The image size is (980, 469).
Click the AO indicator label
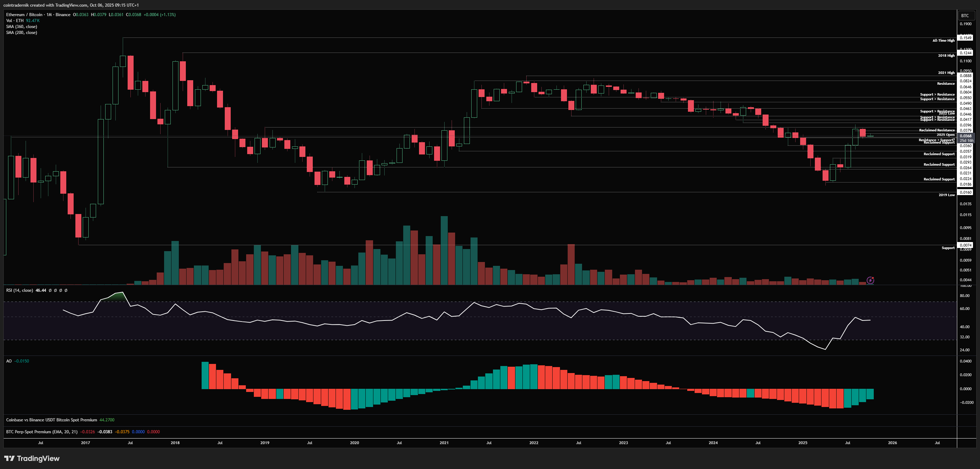point(9,361)
